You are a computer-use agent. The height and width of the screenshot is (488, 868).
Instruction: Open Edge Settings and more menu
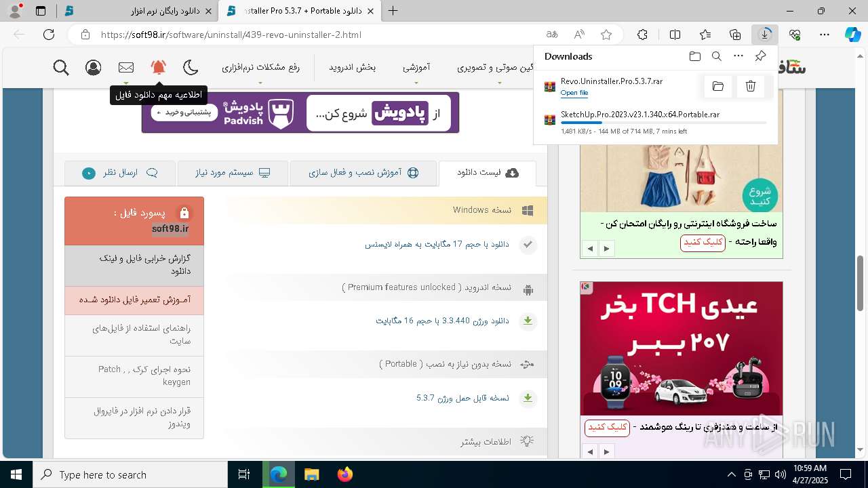click(x=825, y=35)
